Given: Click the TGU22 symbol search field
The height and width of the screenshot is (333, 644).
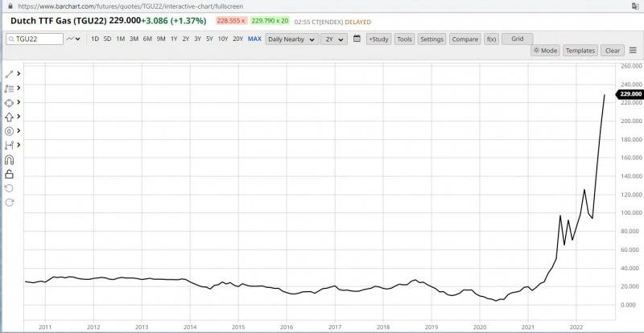Looking at the screenshot, I should [35, 39].
